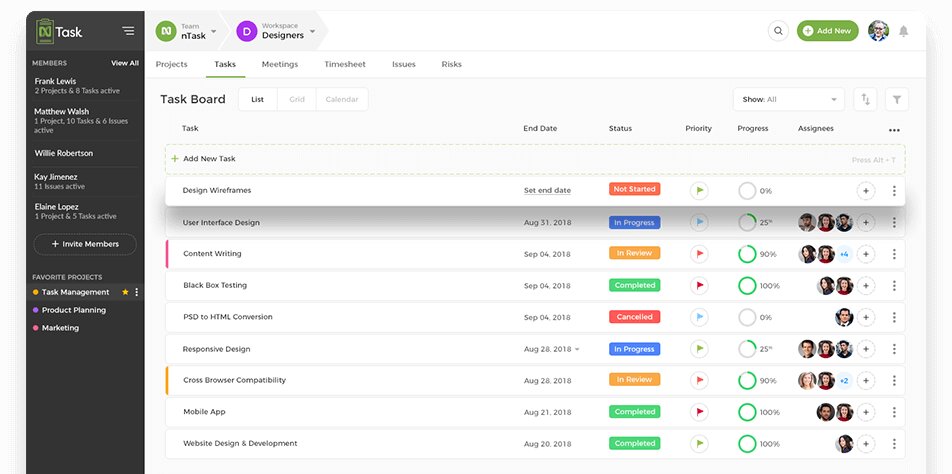Click the Add New button
Screen dimensions: 952x474
pos(828,31)
